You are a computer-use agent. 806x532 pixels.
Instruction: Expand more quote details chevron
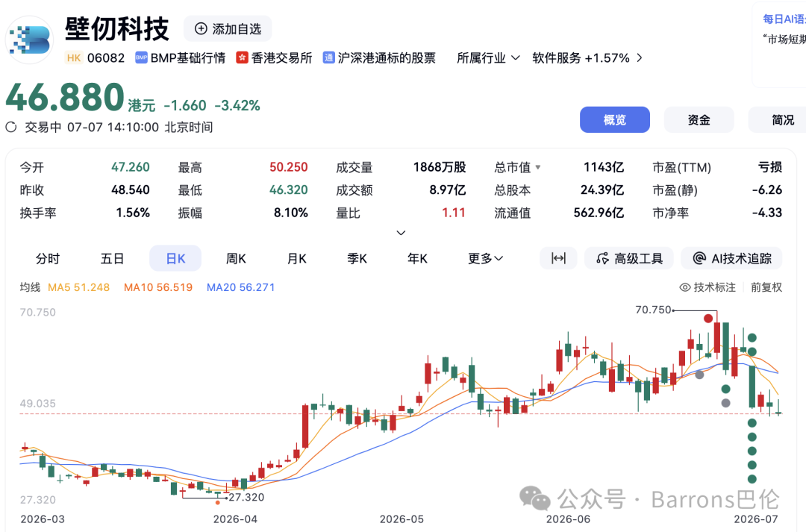401,233
